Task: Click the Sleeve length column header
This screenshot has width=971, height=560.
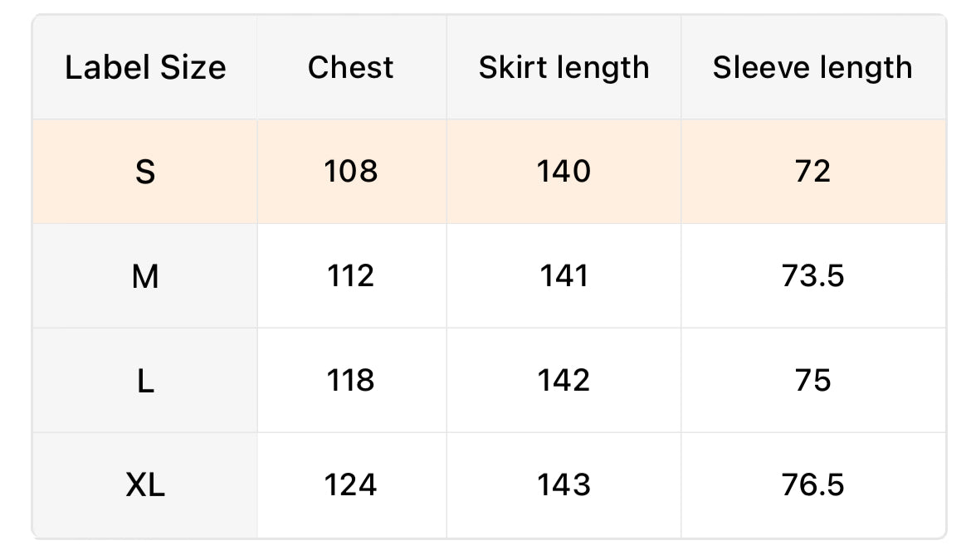Action: (812, 68)
